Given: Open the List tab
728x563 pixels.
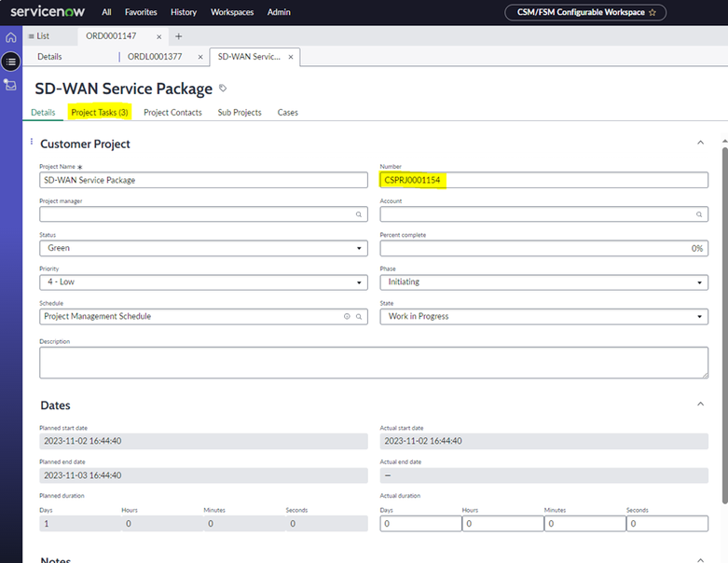Looking at the screenshot, I should pos(39,36).
